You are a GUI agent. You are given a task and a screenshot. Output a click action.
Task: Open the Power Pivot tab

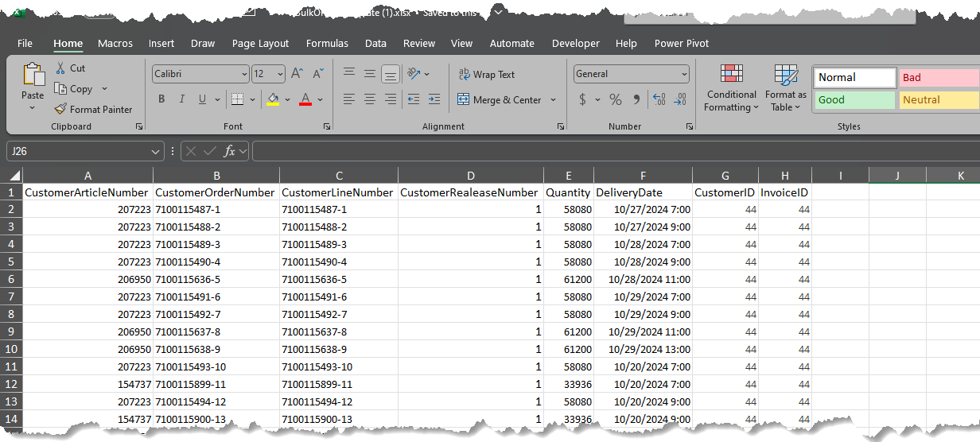point(681,44)
